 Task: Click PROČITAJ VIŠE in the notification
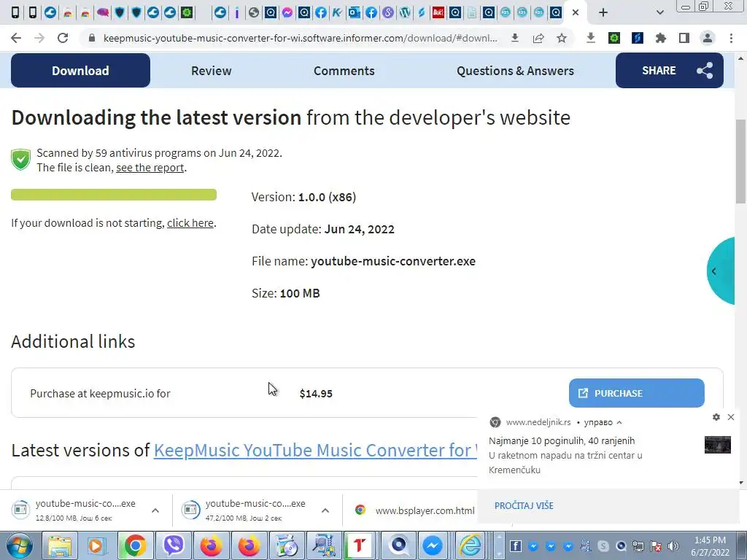524,506
